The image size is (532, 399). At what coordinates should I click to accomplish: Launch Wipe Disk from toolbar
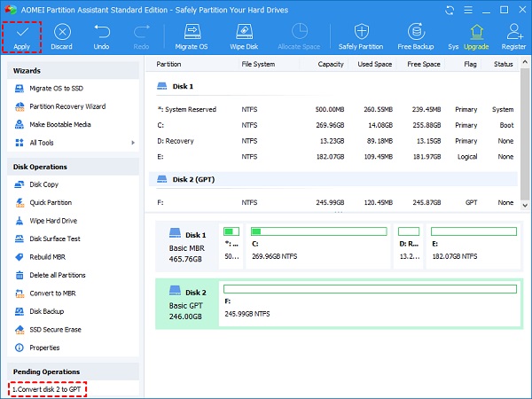pos(244,37)
